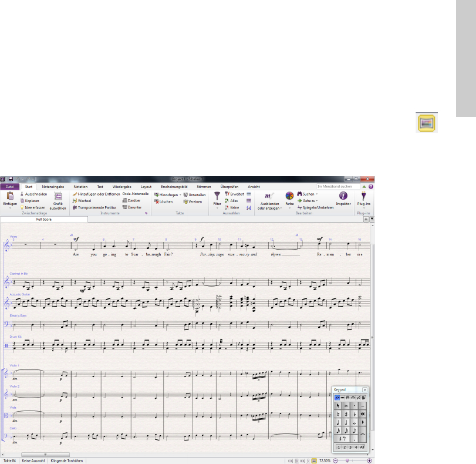
Task: Switch to Erscheinungsbild tab
Action: coord(174,187)
